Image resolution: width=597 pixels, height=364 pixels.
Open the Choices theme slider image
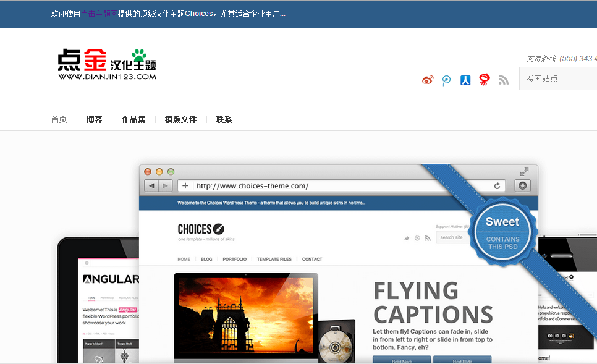(x=327, y=263)
